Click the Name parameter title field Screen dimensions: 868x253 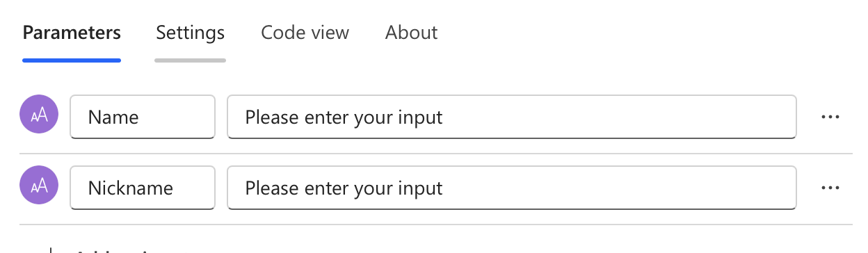pyautogui.click(x=143, y=117)
